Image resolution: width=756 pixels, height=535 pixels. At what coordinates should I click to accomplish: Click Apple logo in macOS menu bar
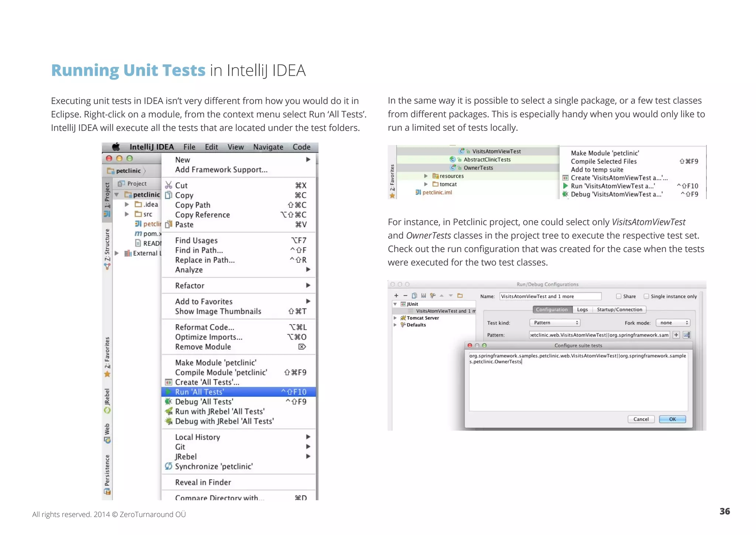pos(116,147)
